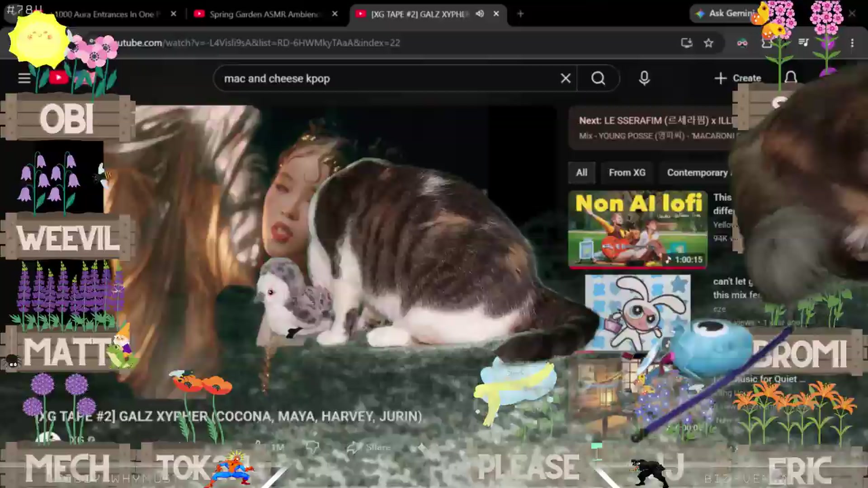This screenshot has width=868, height=488.
Task: Clear the search text with the X icon
Action: [x=566, y=79]
